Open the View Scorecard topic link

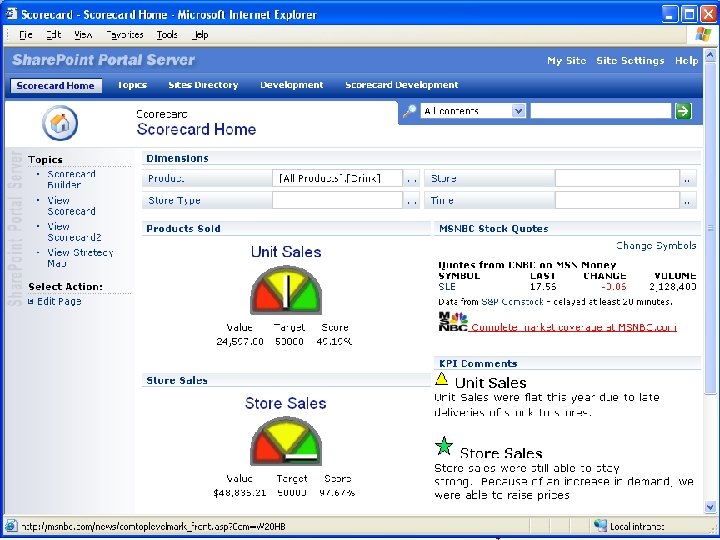pos(71,206)
